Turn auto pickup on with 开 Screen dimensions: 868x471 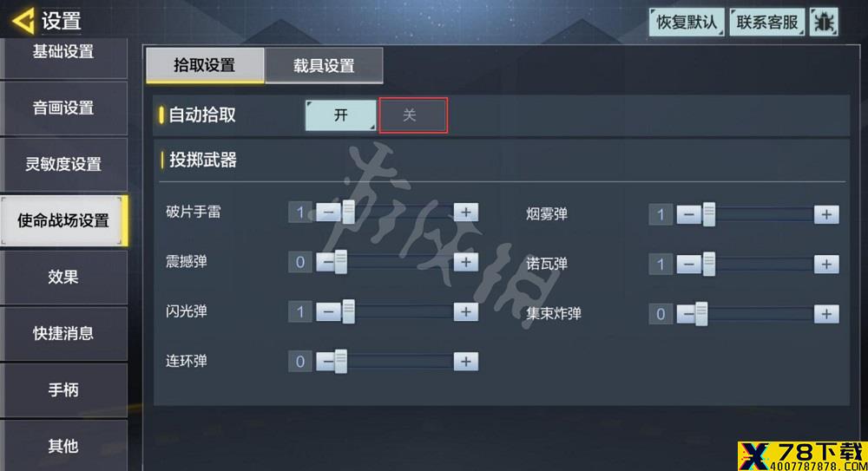340,115
